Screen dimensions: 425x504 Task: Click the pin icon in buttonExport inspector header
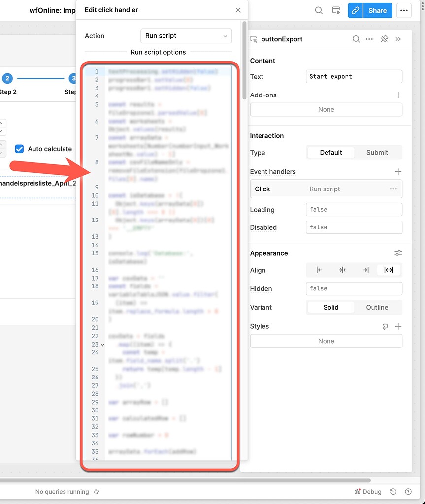click(385, 39)
